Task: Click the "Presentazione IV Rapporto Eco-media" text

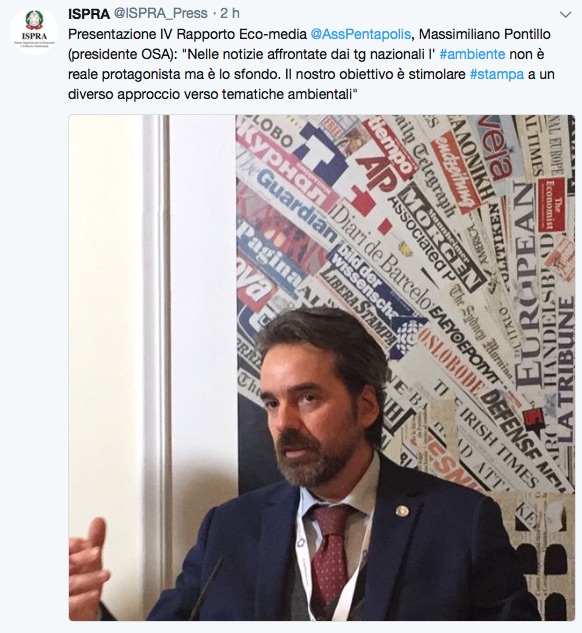Action: click(187, 34)
